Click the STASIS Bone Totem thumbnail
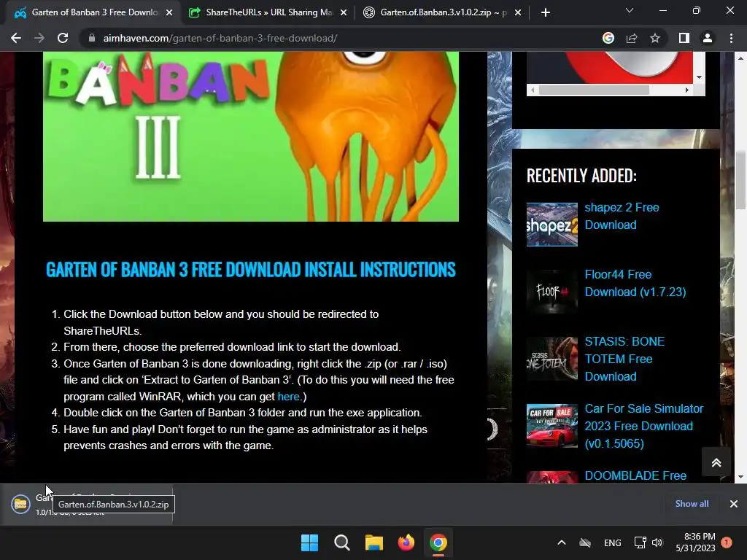Screen dimensions: 747x560 point(551,359)
